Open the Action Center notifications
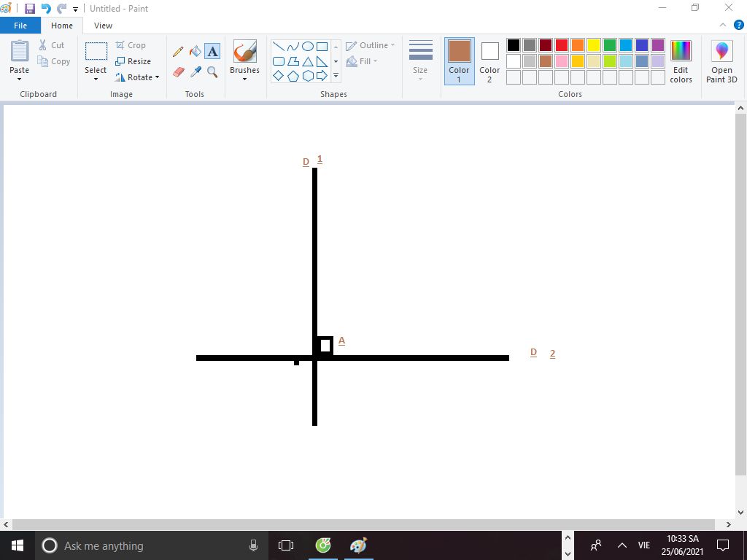 (x=723, y=545)
